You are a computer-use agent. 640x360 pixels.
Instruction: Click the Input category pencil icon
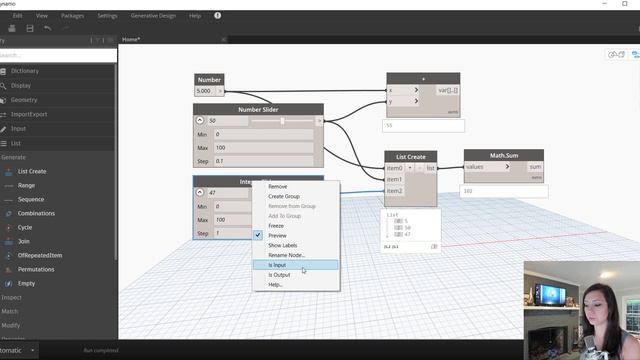click(3, 129)
